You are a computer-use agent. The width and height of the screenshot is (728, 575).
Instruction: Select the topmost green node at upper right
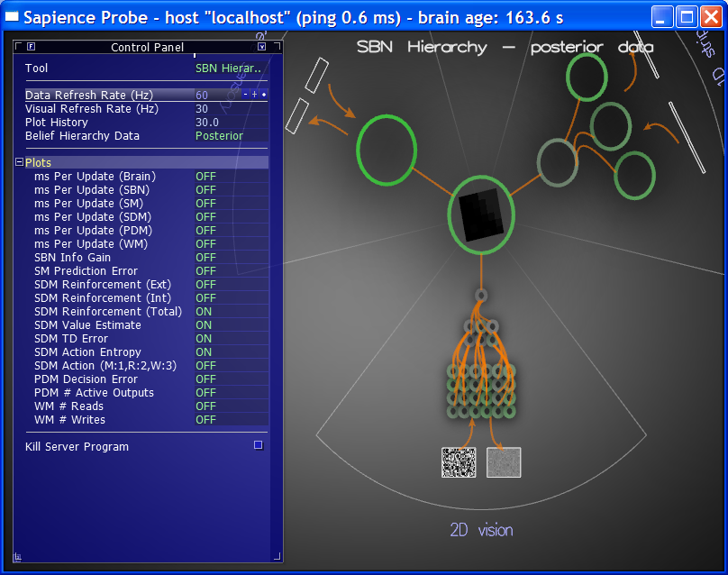click(587, 77)
